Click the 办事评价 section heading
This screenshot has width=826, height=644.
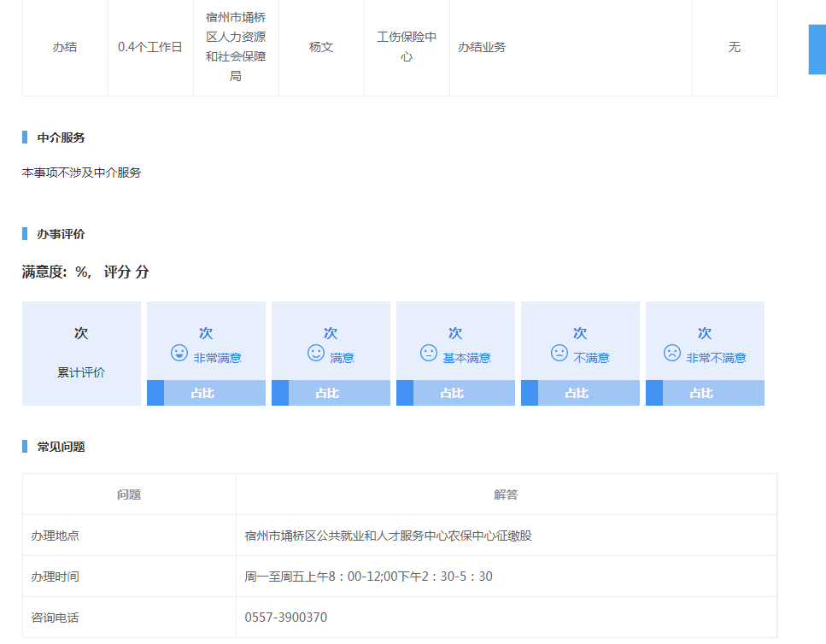tap(61, 234)
